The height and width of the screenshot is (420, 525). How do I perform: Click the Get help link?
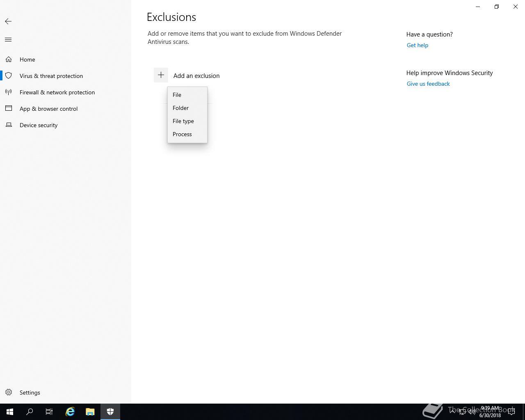coord(417,45)
